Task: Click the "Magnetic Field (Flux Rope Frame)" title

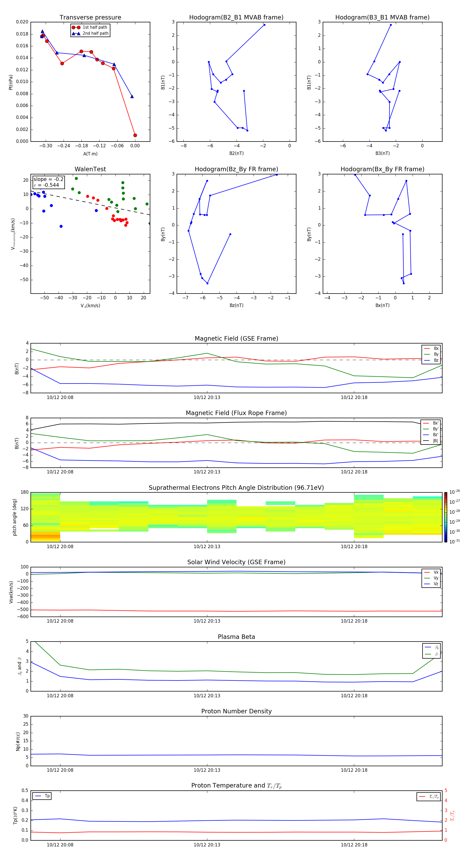Action: tap(236, 413)
